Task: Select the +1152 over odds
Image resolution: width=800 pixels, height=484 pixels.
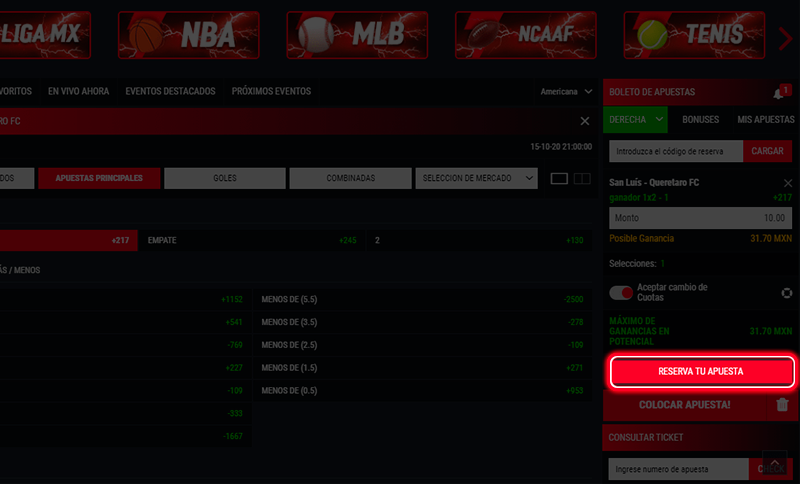Action: [x=125, y=299]
